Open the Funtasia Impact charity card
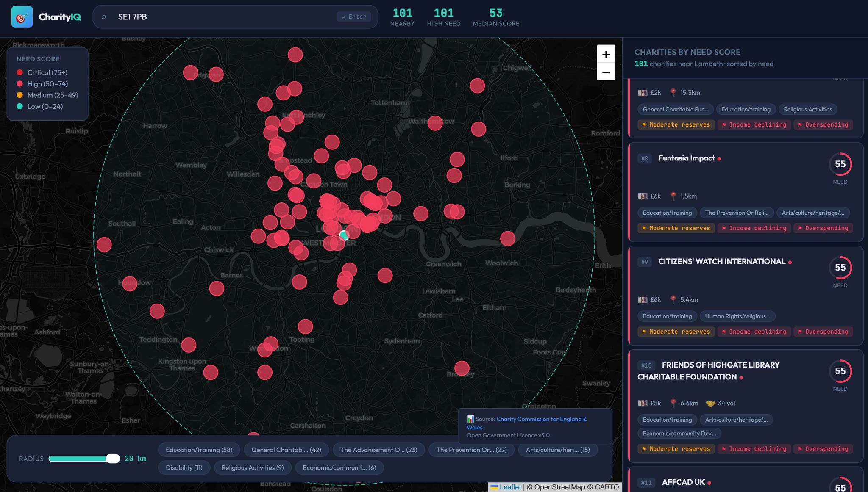Image resolution: width=868 pixels, height=492 pixels. 686,158
